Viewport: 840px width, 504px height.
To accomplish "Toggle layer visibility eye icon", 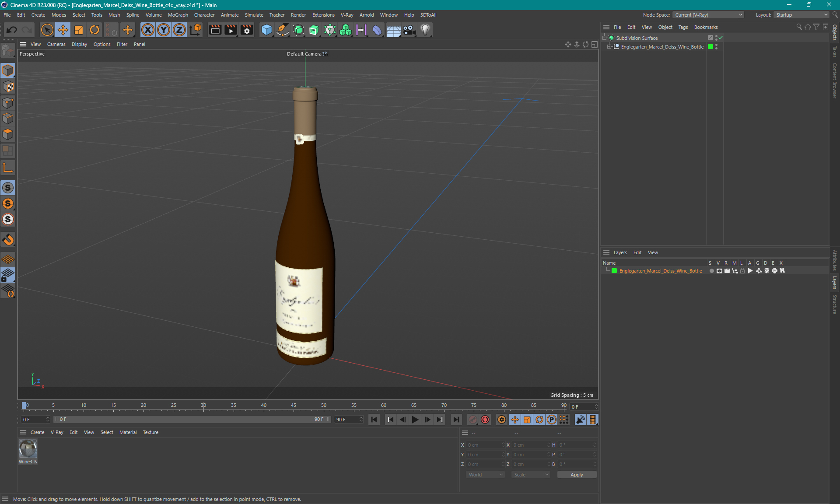I will [x=719, y=271].
